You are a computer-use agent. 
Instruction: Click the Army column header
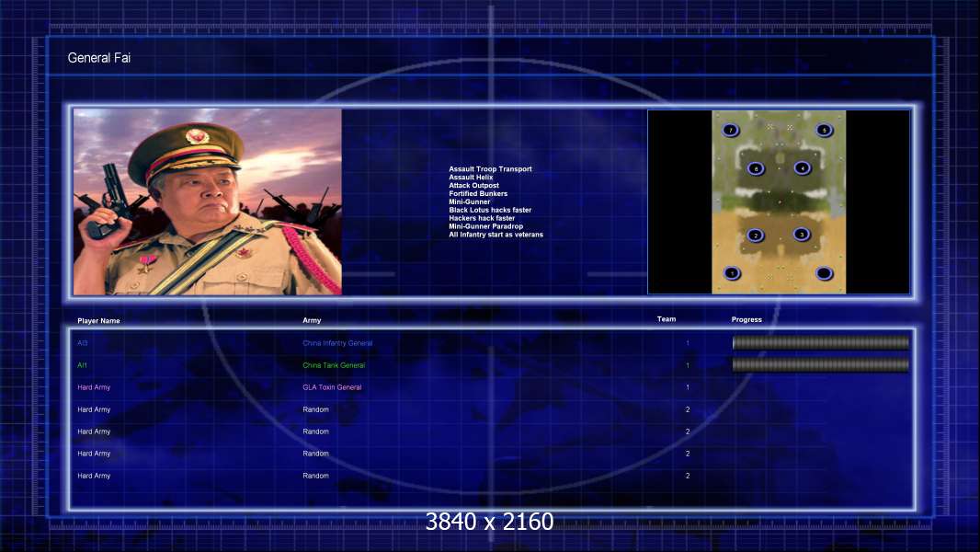312,320
